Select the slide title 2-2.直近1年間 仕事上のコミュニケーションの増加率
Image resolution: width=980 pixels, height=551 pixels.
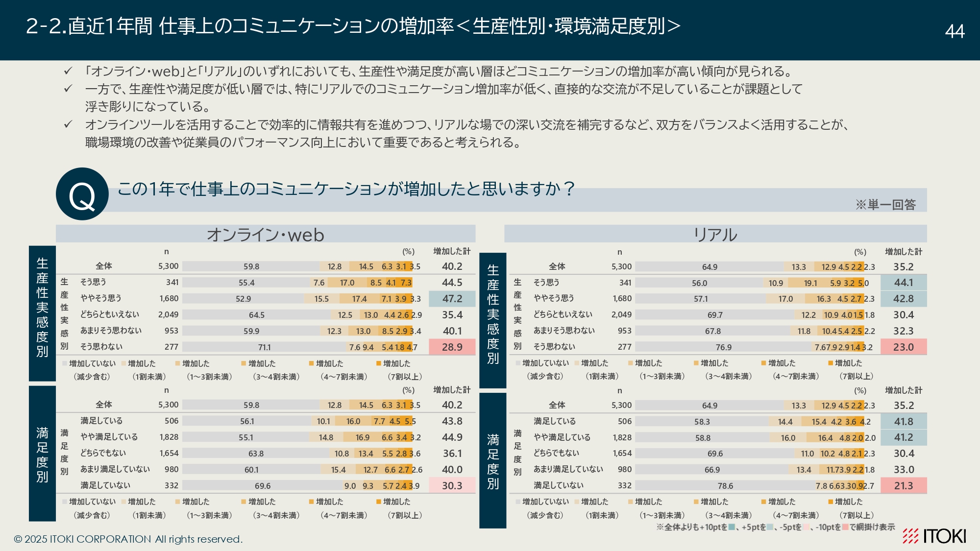pos(353,26)
